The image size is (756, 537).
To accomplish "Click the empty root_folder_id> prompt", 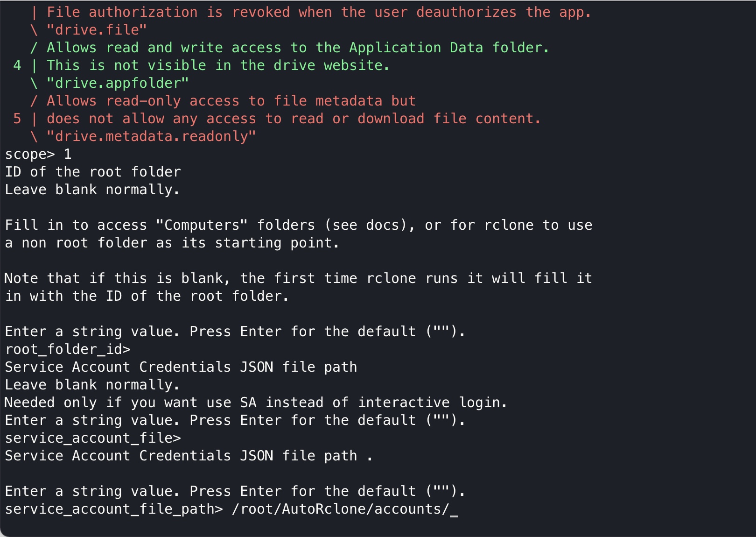I will pyautogui.click(x=68, y=350).
